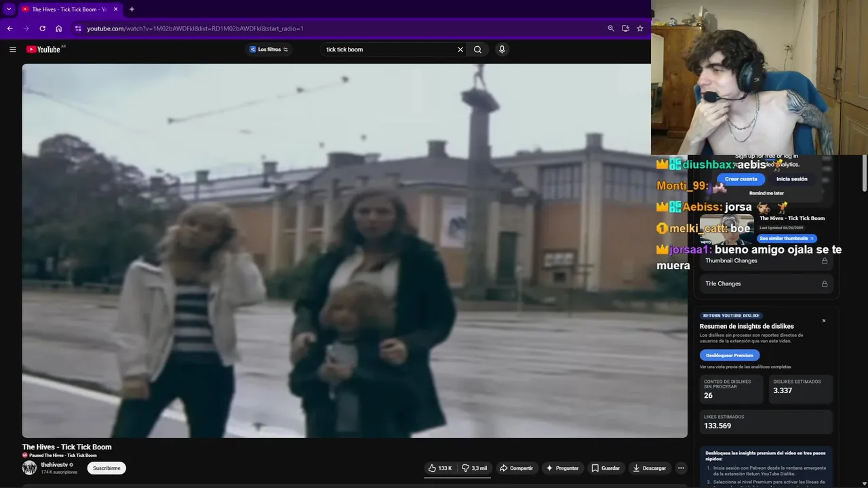
Task: Like the video with 133 K thumbs up
Action: coord(439,468)
